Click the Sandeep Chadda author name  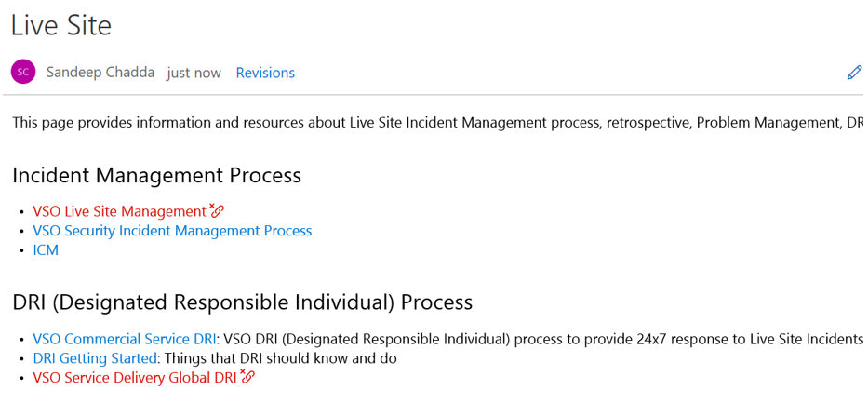[100, 73]
